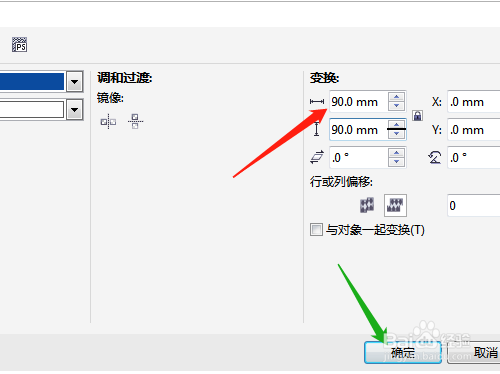Toggle vertical mirror tiles icon

tap(135, 121)
